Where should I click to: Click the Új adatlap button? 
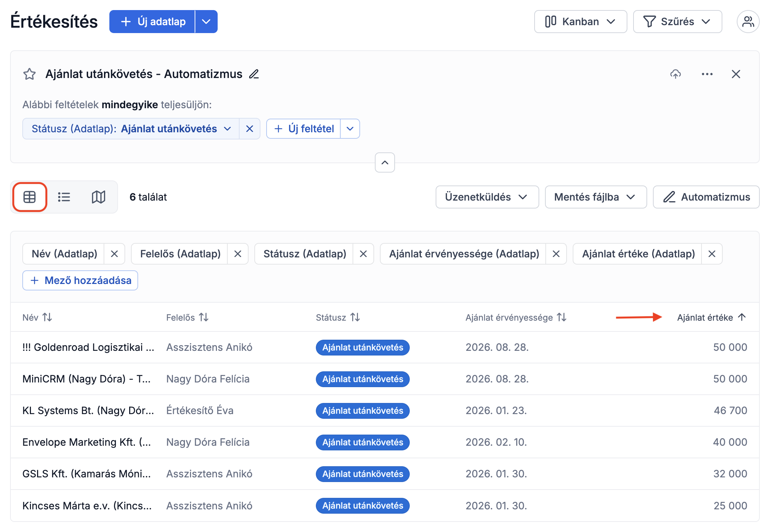coord(152,22)
